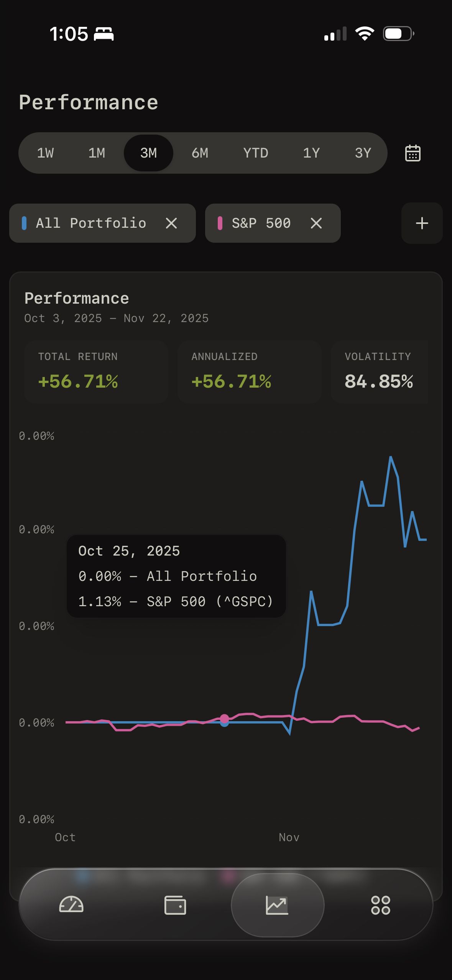This screenshot has width=452, height=980.
Task: Toggle the 1Y time range
Action: 311,153
